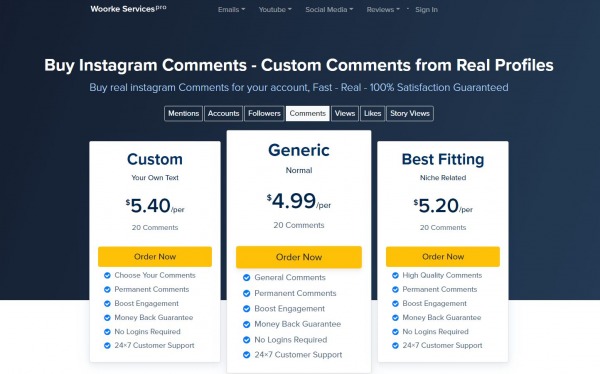
Task: Select the Comments tab
Action: pyautogui.click(x=307, y=113)
